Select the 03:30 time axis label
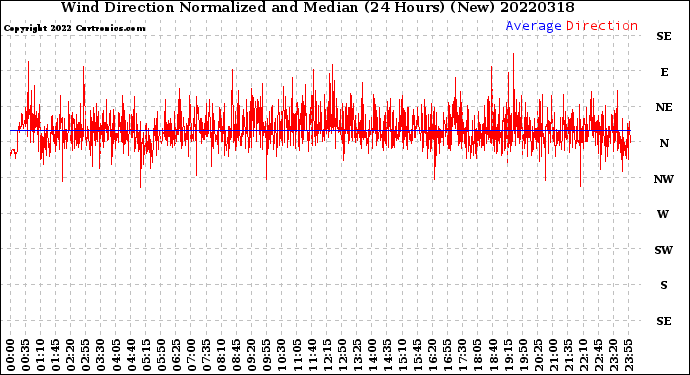Image resolution: width=690 pixels, height=375 pixels. pos(101,355)
